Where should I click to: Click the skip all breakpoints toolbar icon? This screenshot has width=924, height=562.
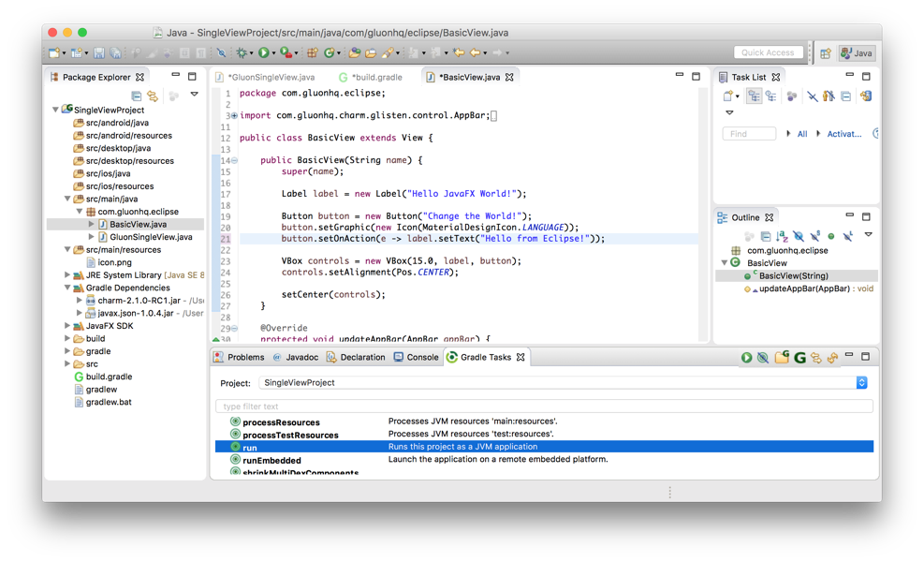point(221,53)
